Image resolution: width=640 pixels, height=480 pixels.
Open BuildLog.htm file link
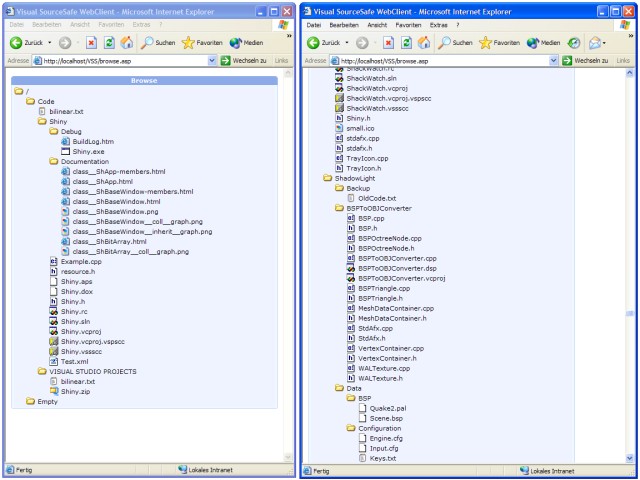click(x=93, y=142)
